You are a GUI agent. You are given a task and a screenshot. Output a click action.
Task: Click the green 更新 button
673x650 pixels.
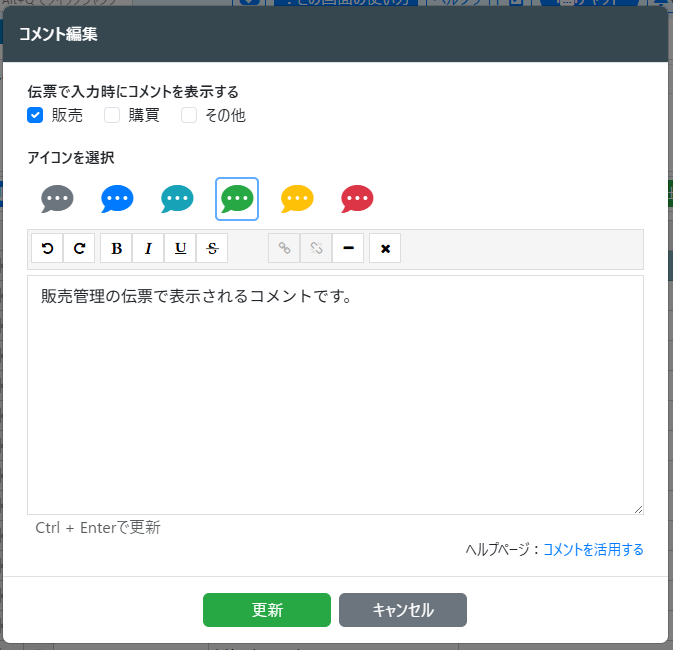point(266,610)
